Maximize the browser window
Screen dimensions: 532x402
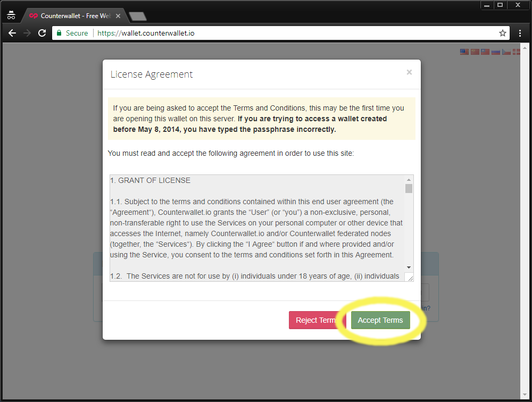(500, 5)
